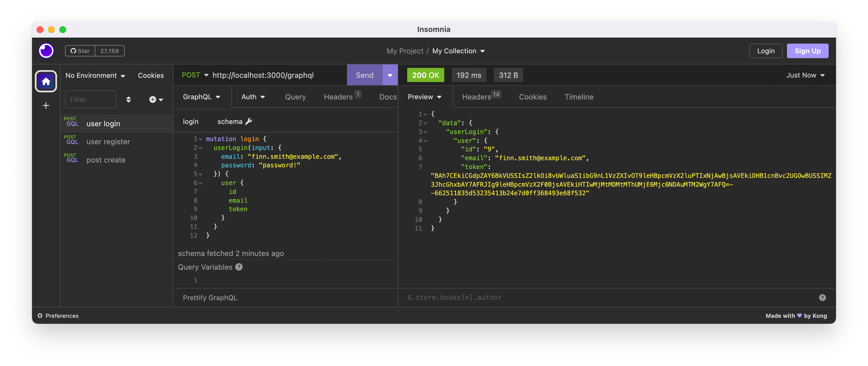Open the home dashboard icon
Screen dimensions: 868x366
point(46,81)
